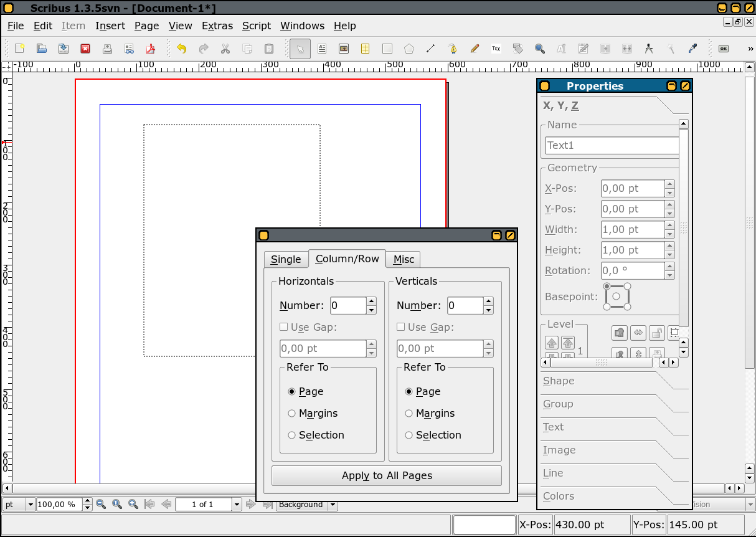756x537 pixels.
Task: Select the magnifier zoom tool in toolbar
Action: pyautogui.click(x=540, y=49)
